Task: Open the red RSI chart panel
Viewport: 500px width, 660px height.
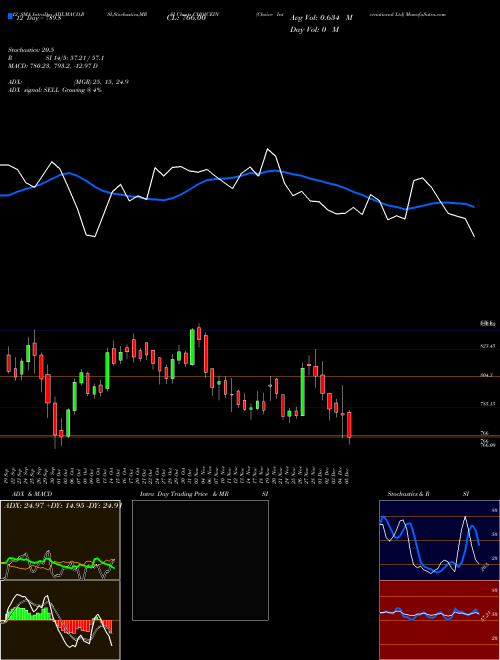Action: coord(439,620)
